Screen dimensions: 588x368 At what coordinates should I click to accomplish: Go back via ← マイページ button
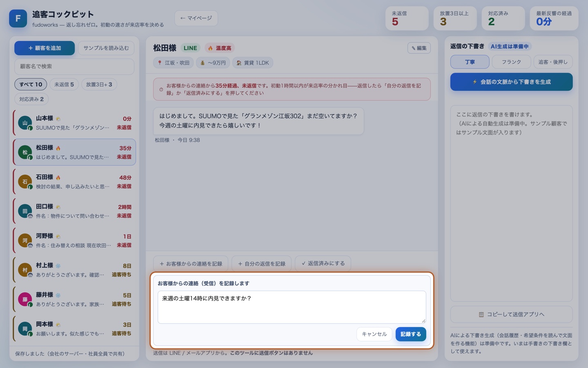point(196,18)
